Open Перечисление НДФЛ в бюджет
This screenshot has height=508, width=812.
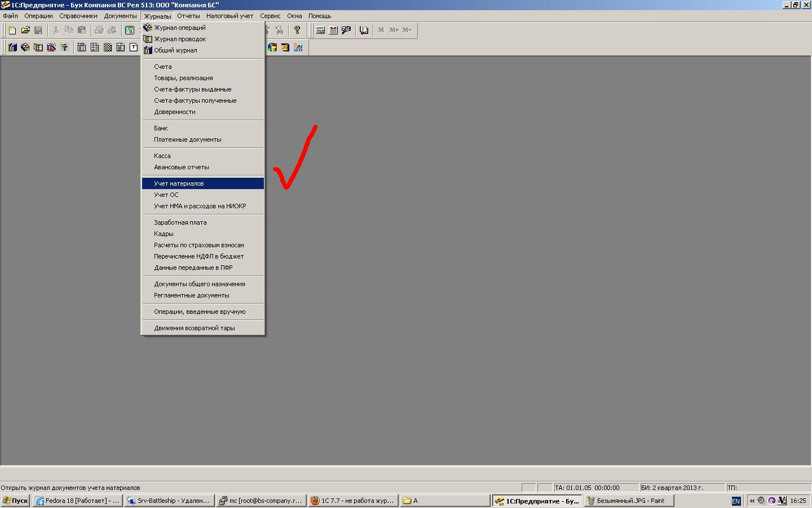pyautogui.click(x=203, y=256)
